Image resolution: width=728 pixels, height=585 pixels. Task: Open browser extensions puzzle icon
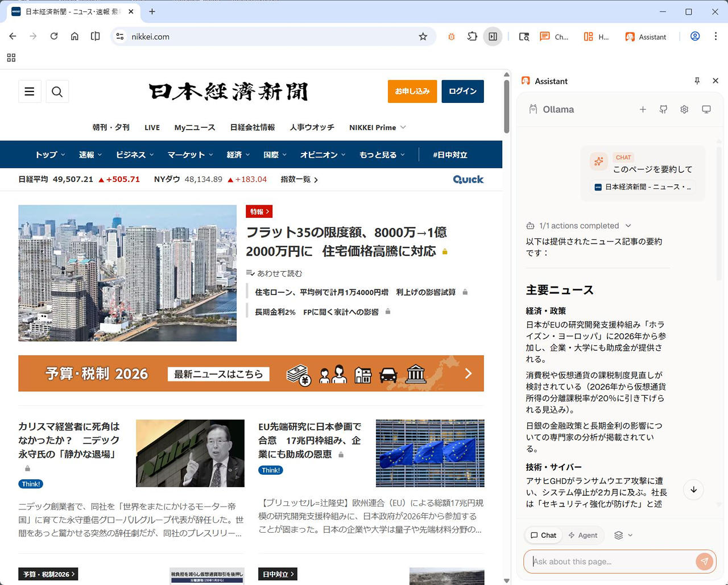click(x=472, y=37)
